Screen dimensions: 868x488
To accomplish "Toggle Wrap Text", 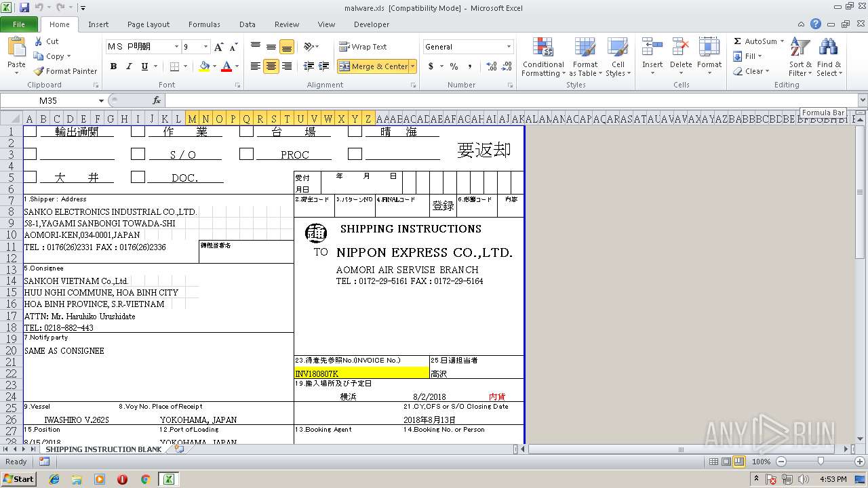I will tap(363, 47).
